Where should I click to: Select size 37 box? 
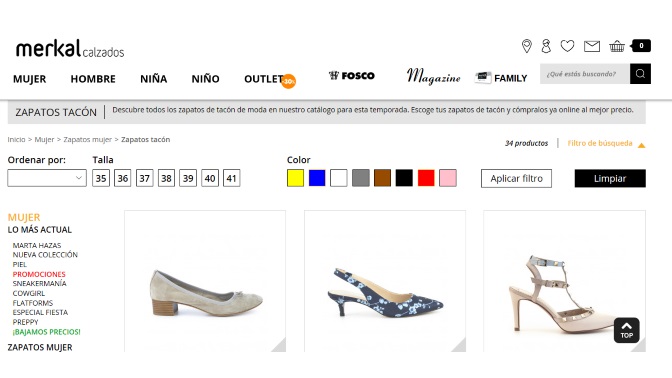click(x=144, y=178)
